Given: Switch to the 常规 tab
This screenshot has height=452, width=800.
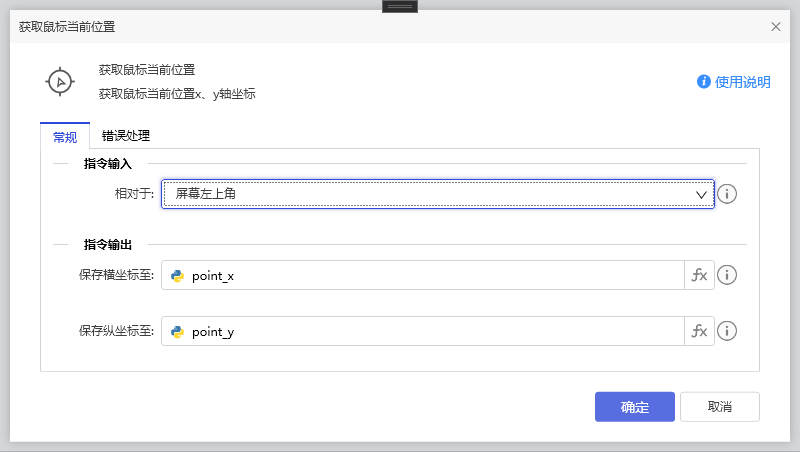Looking at the screenshot, I should [x=65, y=137].
